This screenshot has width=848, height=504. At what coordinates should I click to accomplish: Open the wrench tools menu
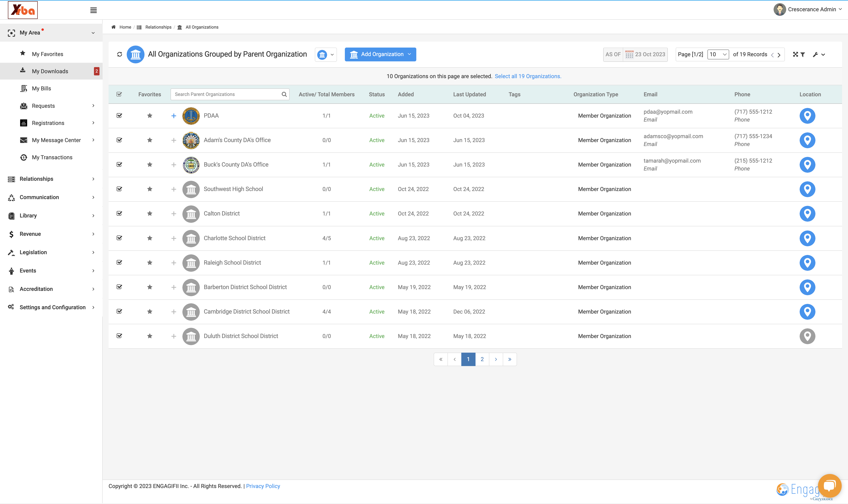click(819, 54)
